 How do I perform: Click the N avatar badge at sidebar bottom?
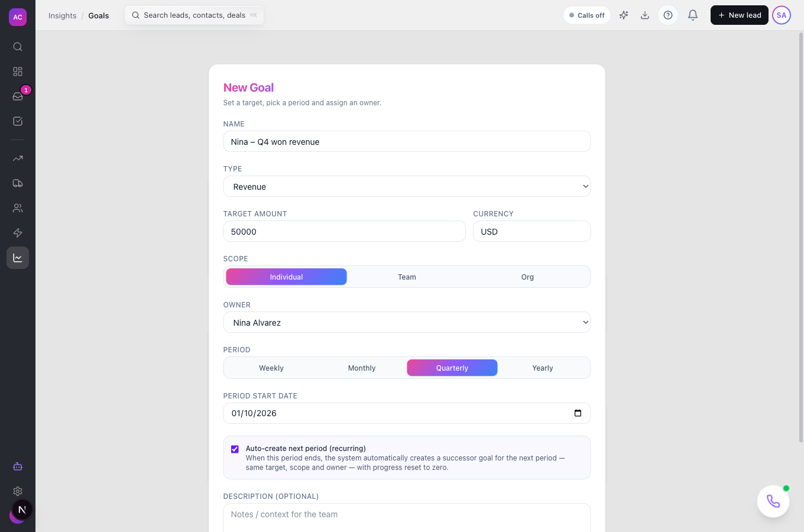(22, 510)
